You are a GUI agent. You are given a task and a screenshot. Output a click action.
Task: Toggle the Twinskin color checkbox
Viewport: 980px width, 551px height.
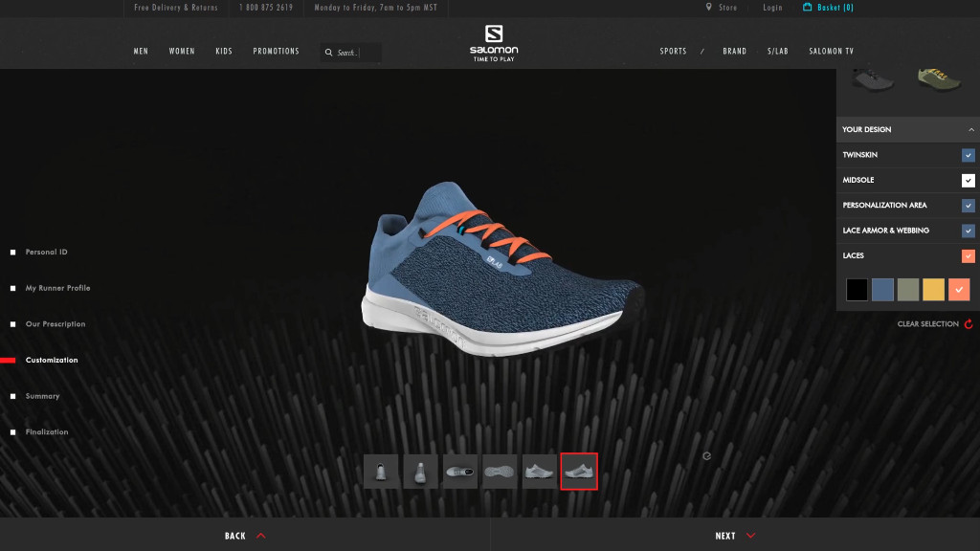(968, 155)
